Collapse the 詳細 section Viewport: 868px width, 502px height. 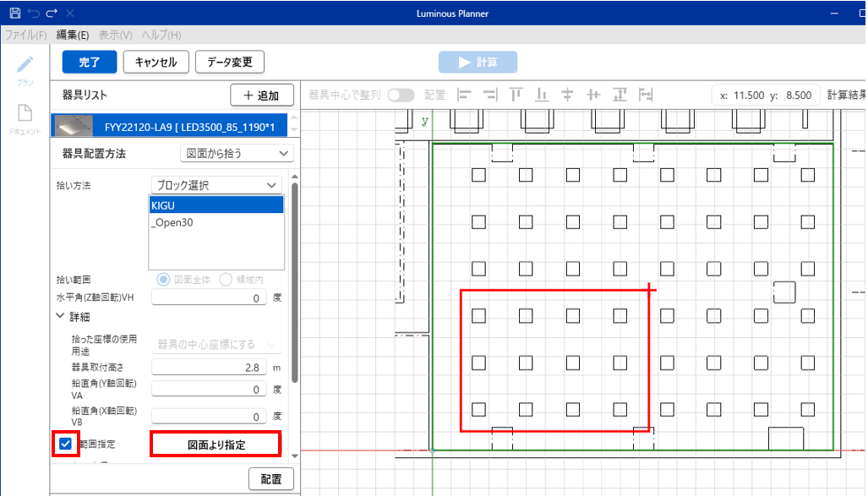pos(60,316)
